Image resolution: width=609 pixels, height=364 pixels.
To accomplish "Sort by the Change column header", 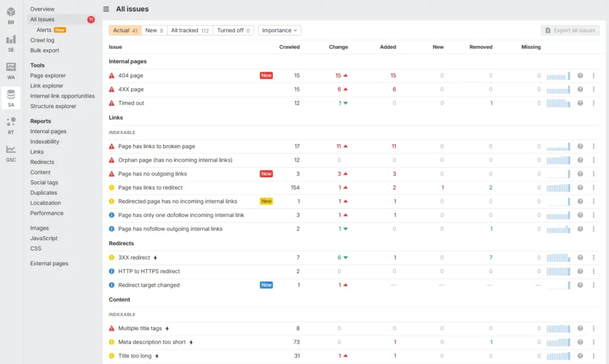I will tap(338, 47).
